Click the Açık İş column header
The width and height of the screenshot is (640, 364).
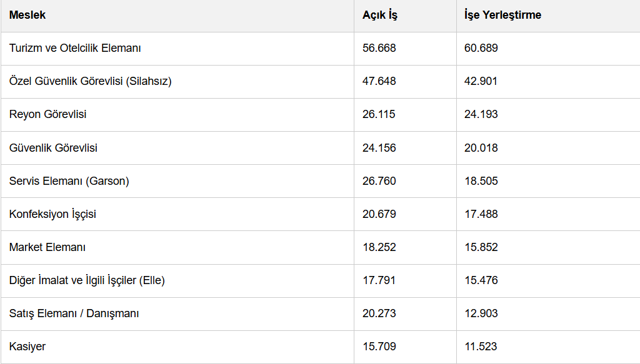[405, 16]
